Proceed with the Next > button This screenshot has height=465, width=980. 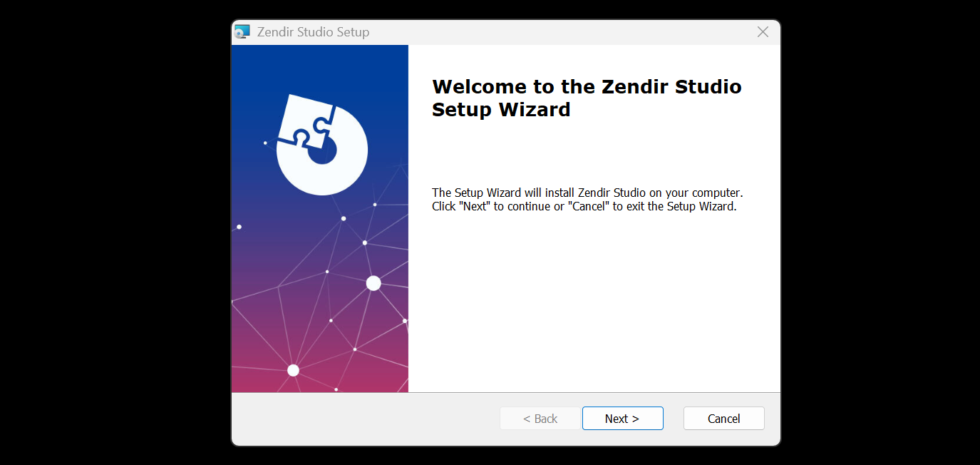pos(622,419)
